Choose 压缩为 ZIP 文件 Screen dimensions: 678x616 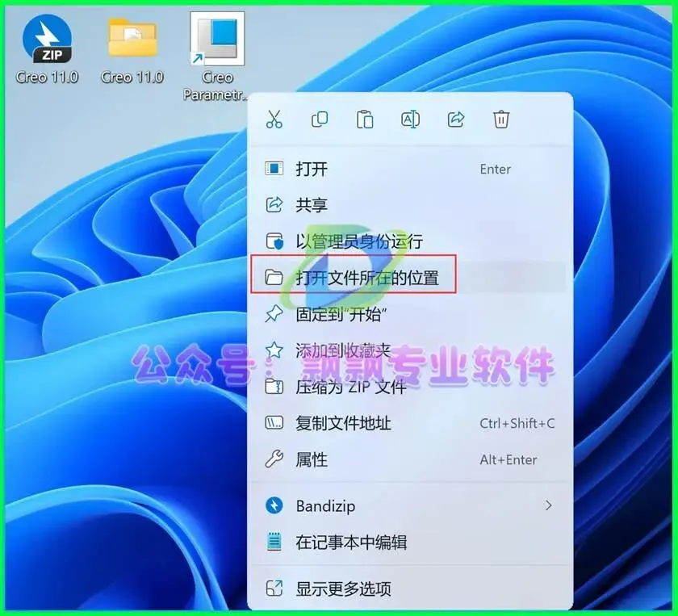click(409, 386)
